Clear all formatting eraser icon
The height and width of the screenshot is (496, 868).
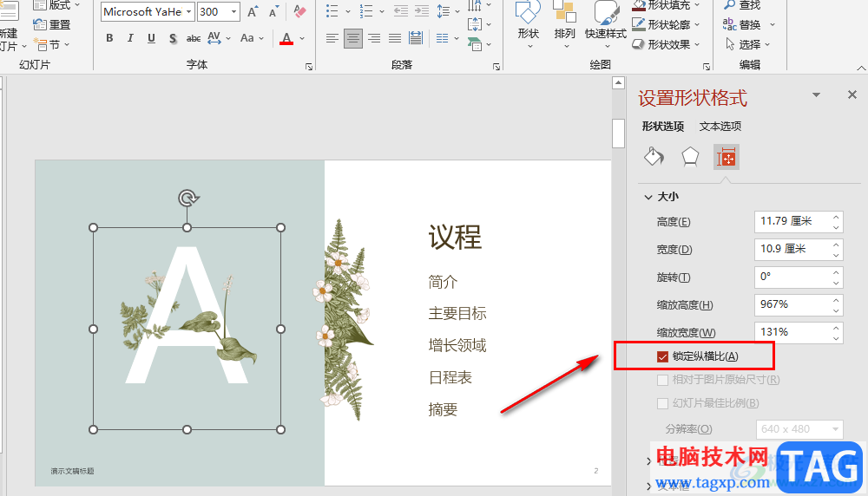pyautogui.click(x=299, y=11)
